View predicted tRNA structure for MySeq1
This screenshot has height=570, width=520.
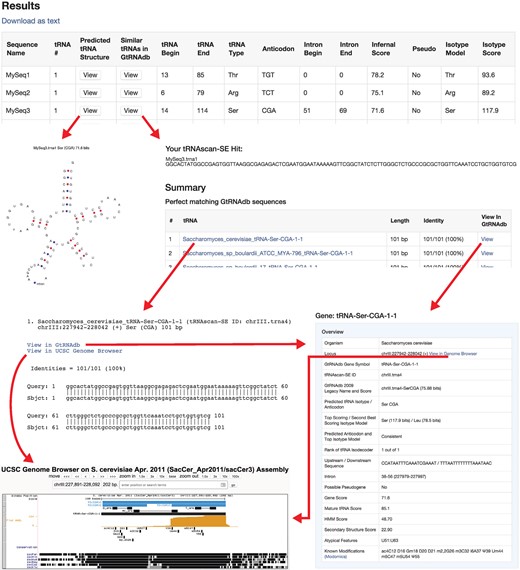(90, 75)
